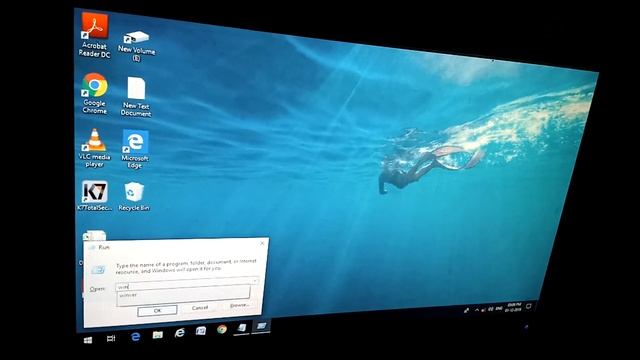Click OK in the Run dialog
Viewport: 640px width, 360px height.
158,311
